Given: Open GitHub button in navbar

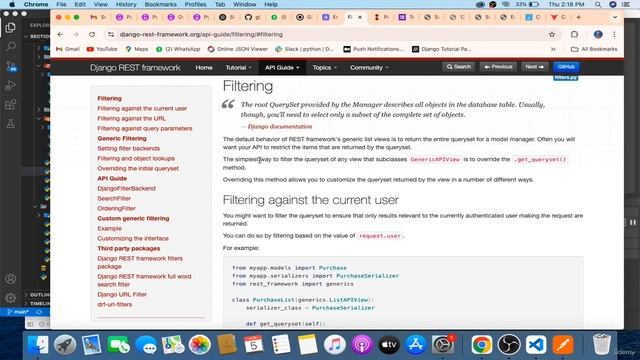Looking at the screenshot, I should 566,67.
